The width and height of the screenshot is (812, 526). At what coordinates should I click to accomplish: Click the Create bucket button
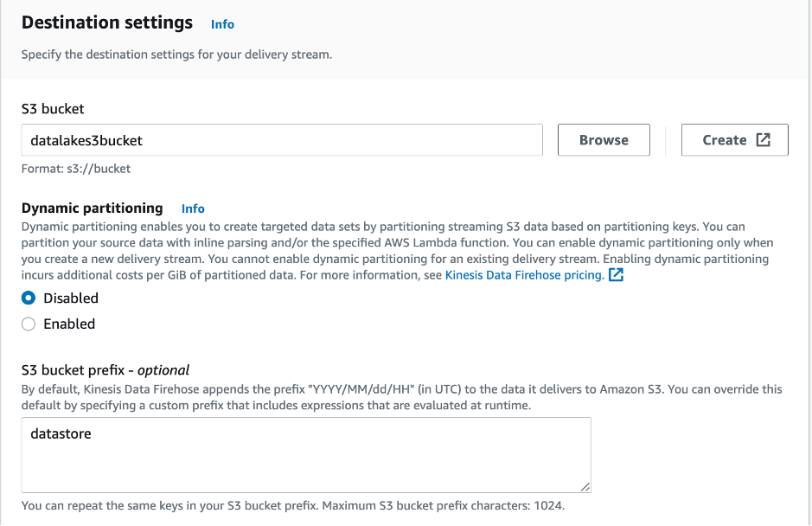coord(734,140)
